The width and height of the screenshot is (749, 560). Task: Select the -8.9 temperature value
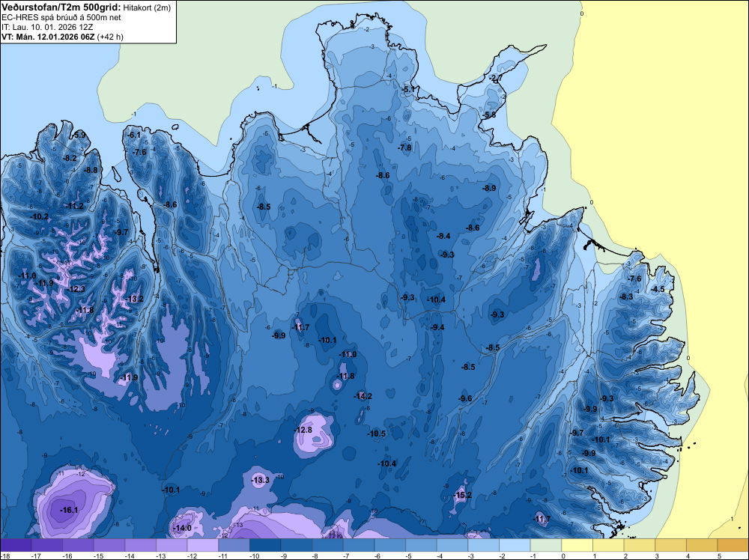[x=489, y=188]
